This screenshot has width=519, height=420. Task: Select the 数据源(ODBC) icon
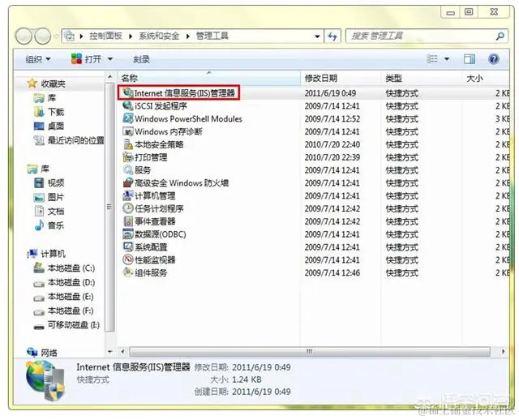[127, 234]
